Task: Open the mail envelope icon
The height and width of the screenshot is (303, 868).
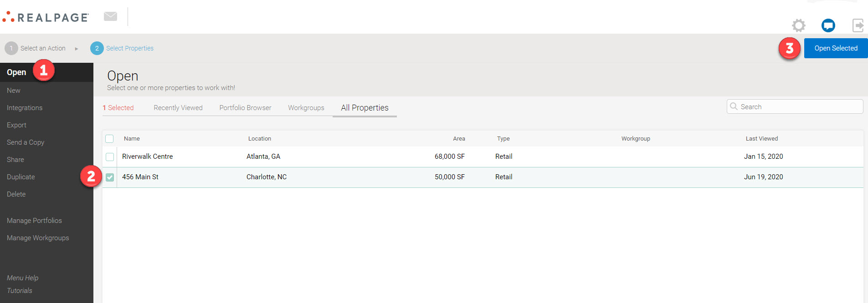Action: click(x=110, y=16)
